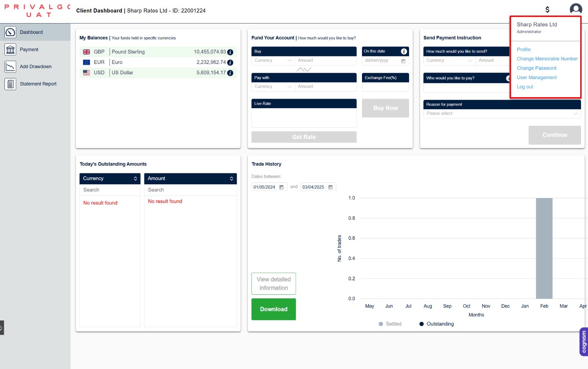Click Change Password link
Viewport: 588px width, 369px height.
point(536,68)
